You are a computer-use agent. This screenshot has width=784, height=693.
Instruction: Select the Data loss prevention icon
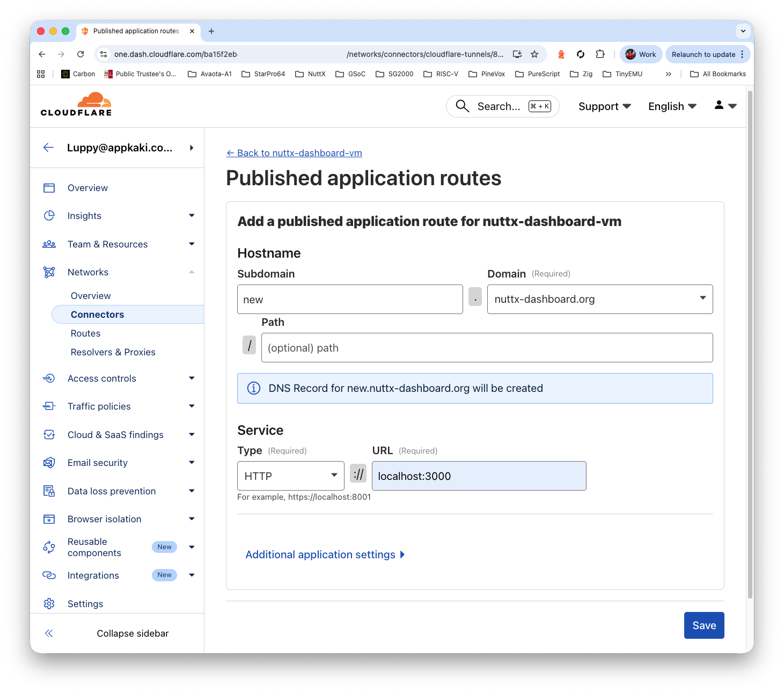click(x=49, y=491)
